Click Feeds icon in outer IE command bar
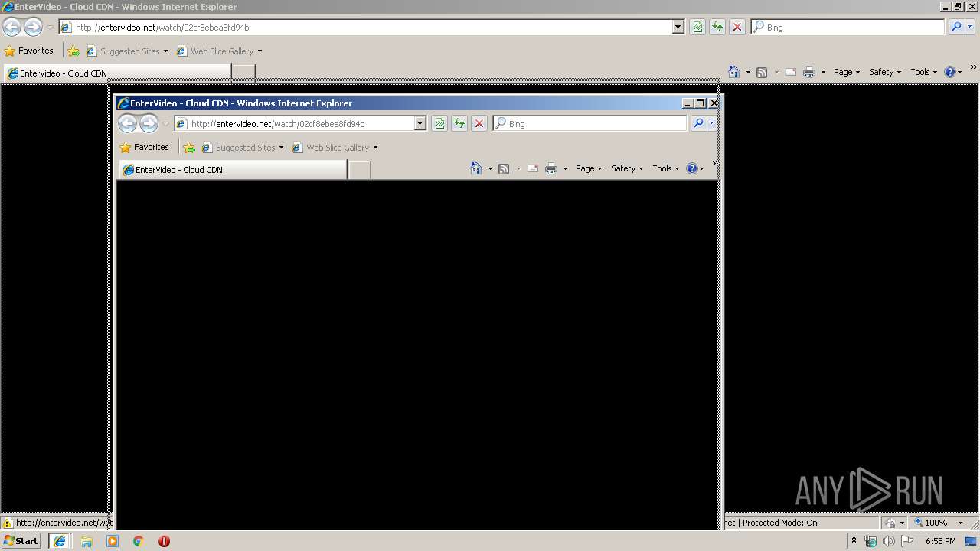Screen dimensions: 980x551 coord(762,72)
